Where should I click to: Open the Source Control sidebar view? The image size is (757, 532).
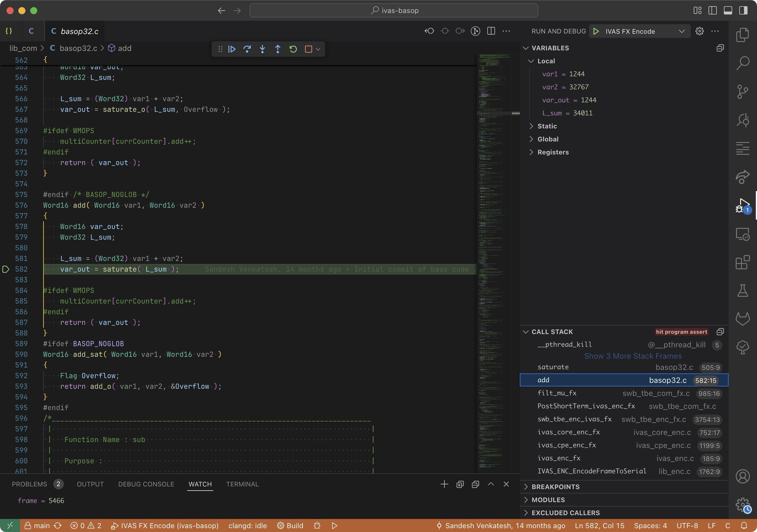[x=742, y=91]
